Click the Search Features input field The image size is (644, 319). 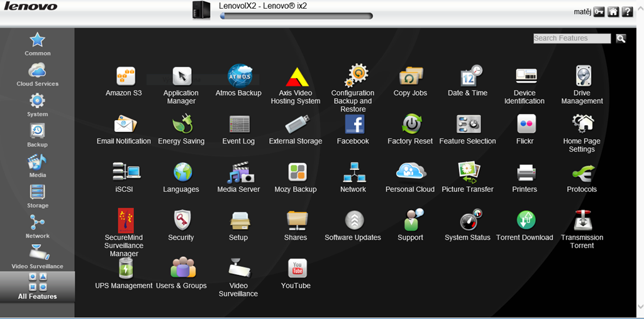coord(572,38)
